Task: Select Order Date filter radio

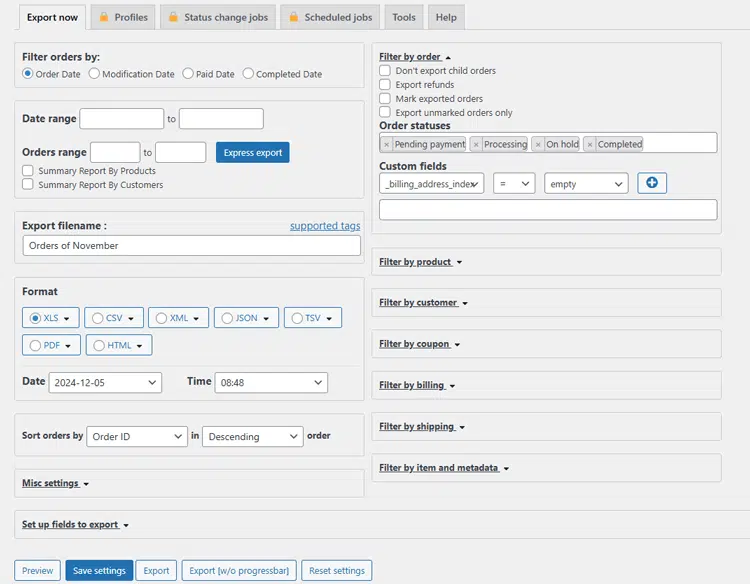Action: 28,74
